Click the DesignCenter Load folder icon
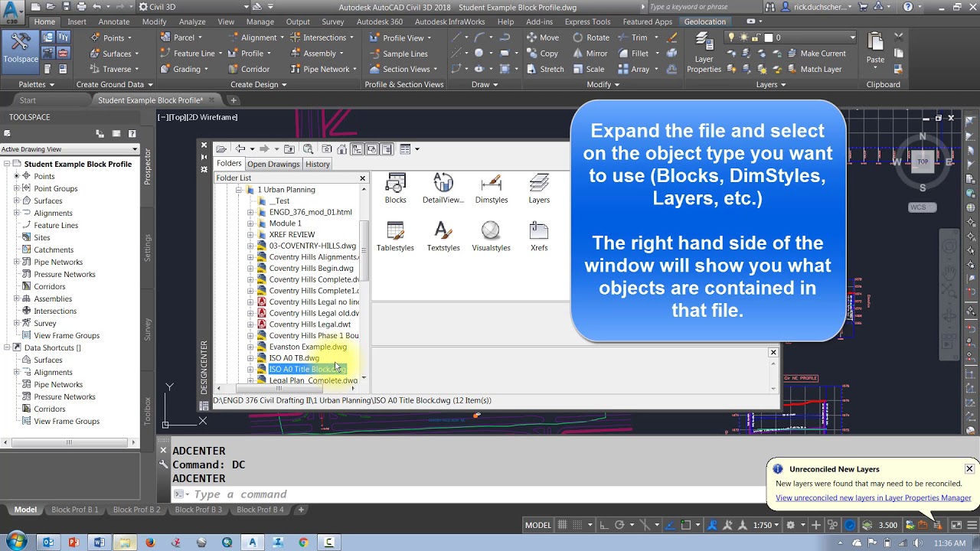Image resolution: width=980 pixels, height=551 pixels. (221, 149)
